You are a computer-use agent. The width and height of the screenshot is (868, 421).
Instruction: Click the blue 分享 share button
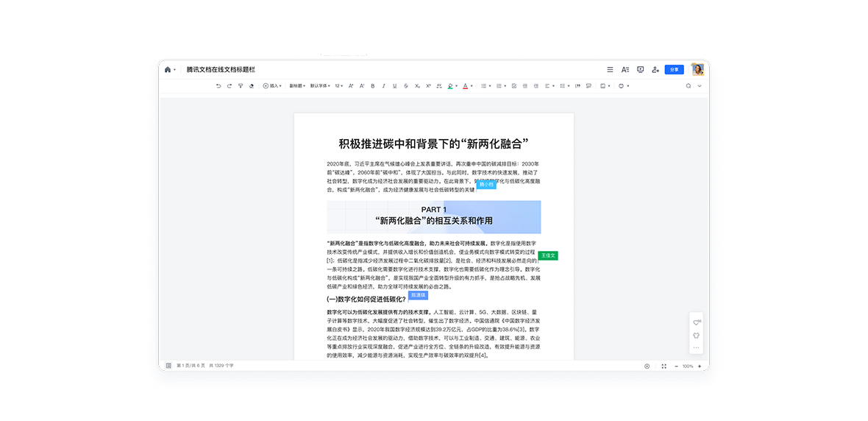[x=674, y=69]
